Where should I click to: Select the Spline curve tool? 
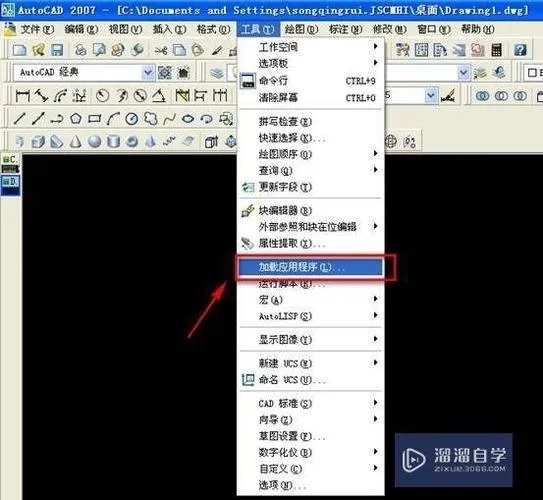pos(169,119)
